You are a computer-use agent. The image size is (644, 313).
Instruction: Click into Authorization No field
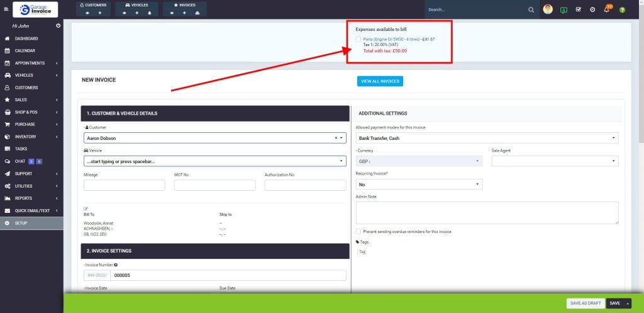305,185
